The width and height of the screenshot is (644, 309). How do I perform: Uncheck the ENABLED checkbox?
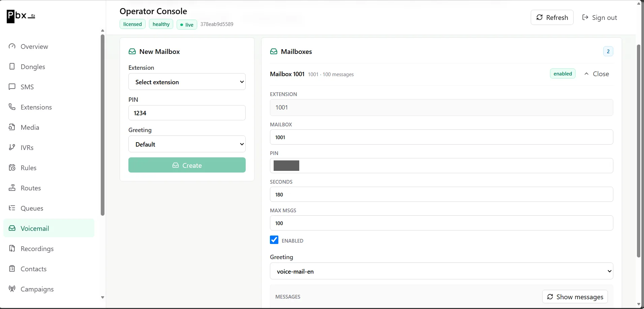click(274, 240)
